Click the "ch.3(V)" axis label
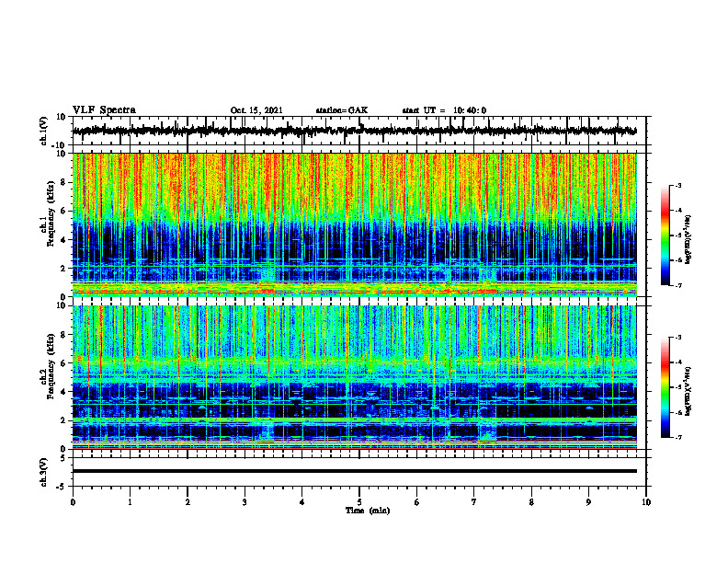 pos(44,472)
